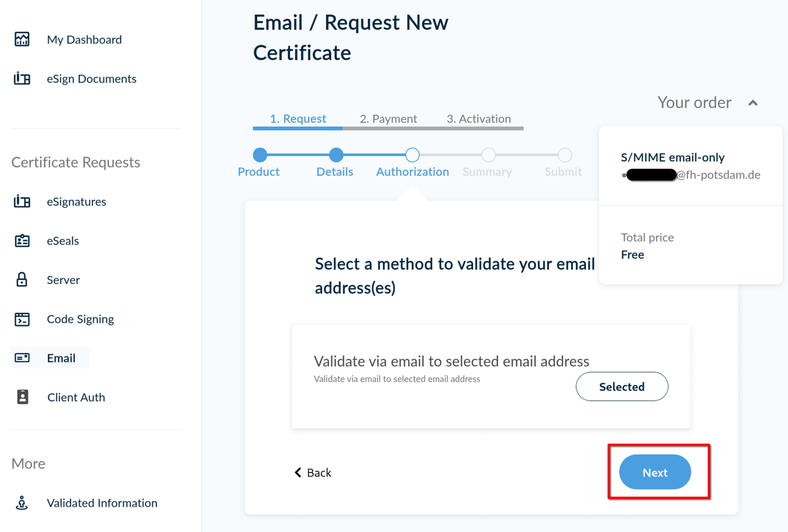
Task: Switch to the 3. Activation tab
Action: tap(479, 119)
